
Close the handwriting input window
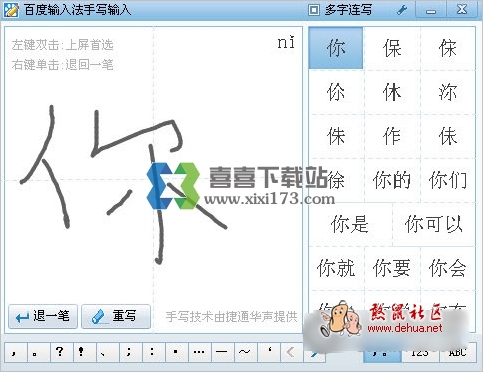[x=462, y=10]
